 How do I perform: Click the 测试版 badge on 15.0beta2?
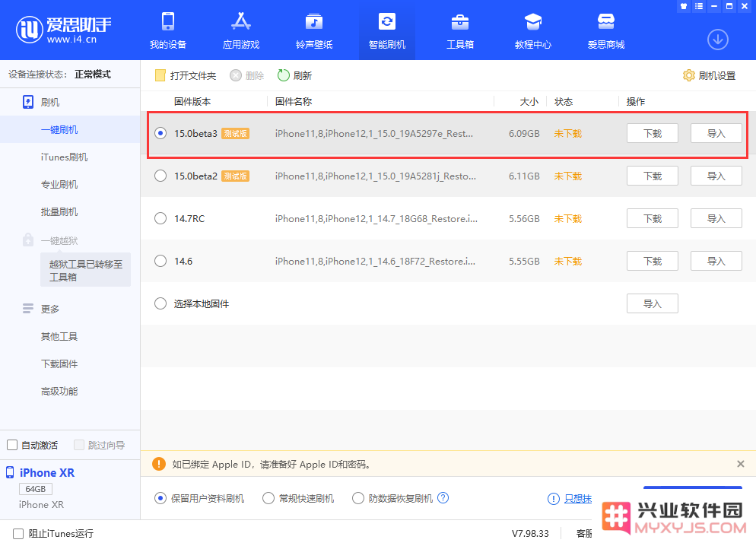[235, 176]
